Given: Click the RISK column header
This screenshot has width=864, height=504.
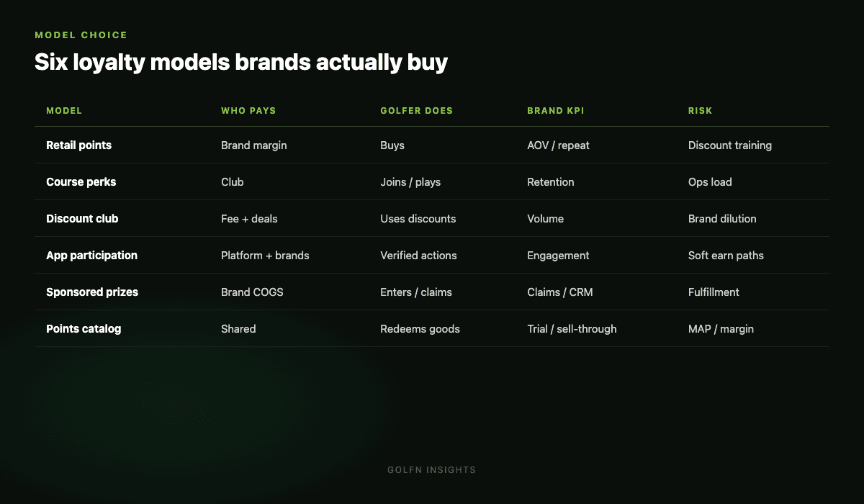Looking at the screenshot, I should point(700,111).
